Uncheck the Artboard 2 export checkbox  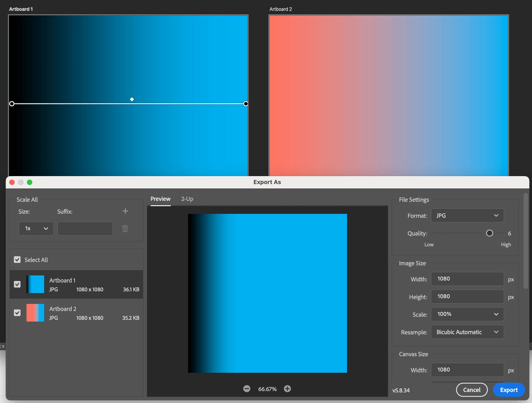coord(17,313)
